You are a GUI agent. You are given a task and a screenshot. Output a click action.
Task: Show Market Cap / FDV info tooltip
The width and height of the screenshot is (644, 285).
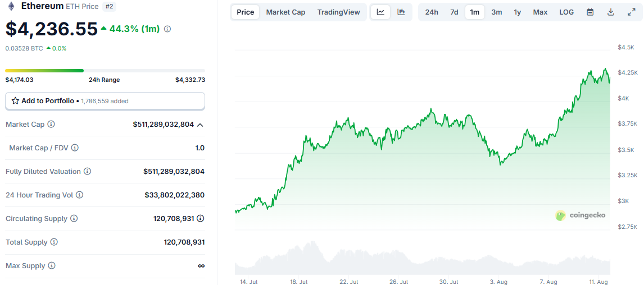pyautogui.click(x=75, y=148)
